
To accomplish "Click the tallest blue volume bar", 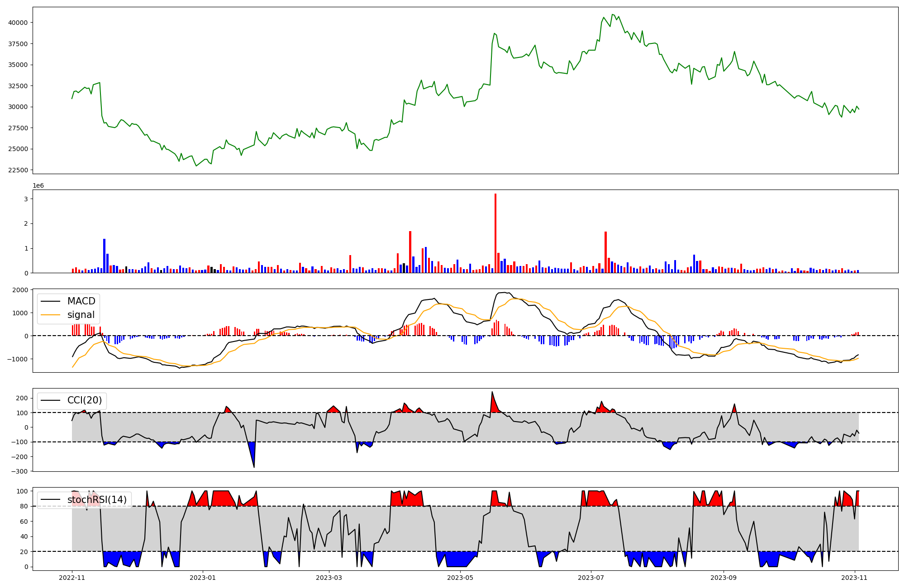I will tap(105, 256).
